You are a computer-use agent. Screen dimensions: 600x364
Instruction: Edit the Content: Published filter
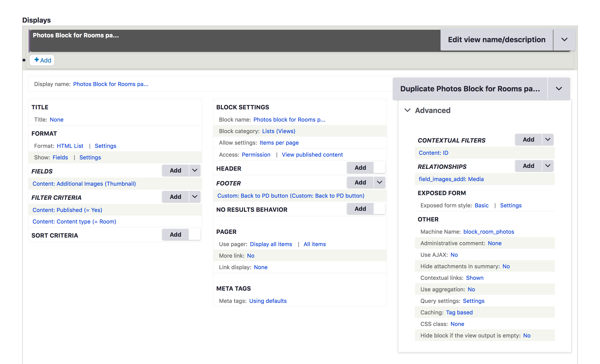(x=67, y=210)
